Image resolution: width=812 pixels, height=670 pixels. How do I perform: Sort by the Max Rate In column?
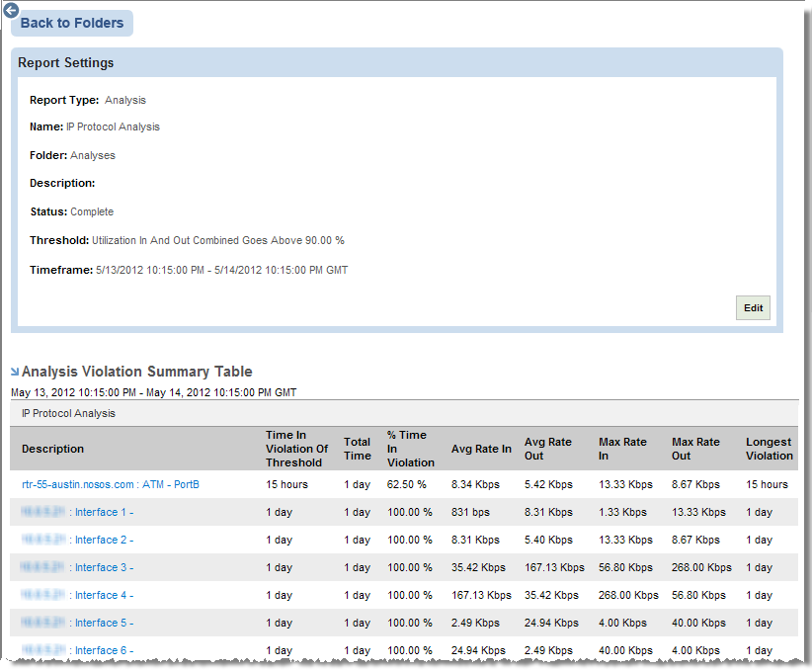pos(625,450)
